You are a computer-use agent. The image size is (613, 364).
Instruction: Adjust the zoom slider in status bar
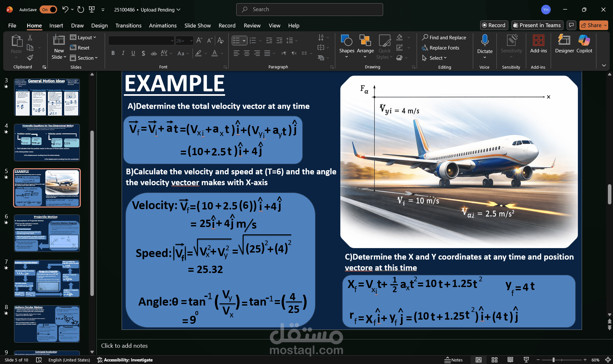pyautogui.click(x=553, y=360)
